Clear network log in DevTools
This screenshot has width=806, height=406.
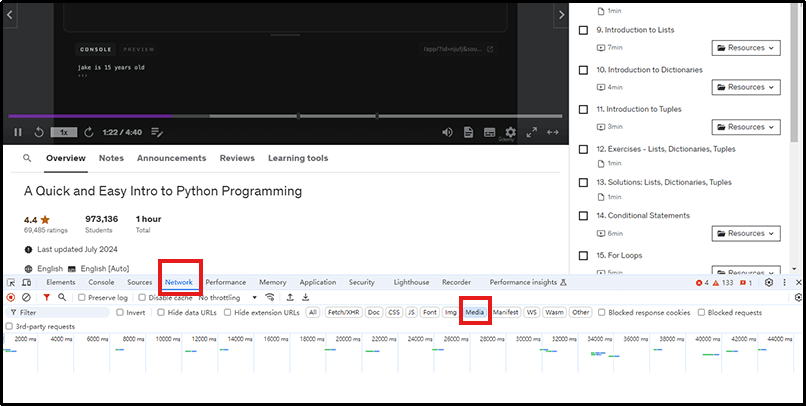coord(27,297)
